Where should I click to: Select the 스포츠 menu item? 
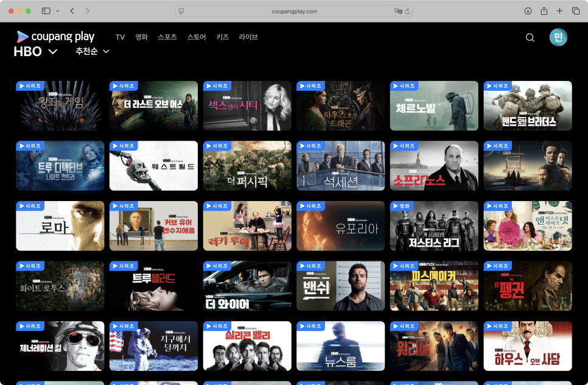(167, 37)
